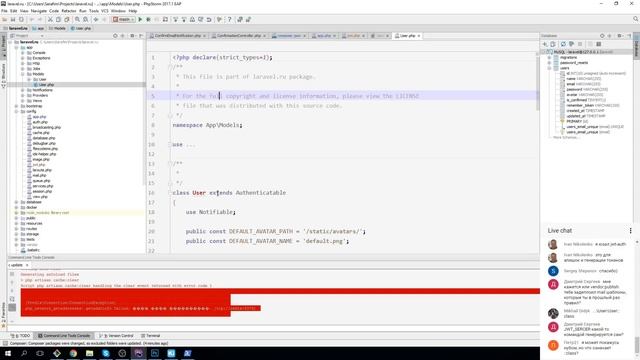Click the scroll-from-source target icon in Project panel

115,36
